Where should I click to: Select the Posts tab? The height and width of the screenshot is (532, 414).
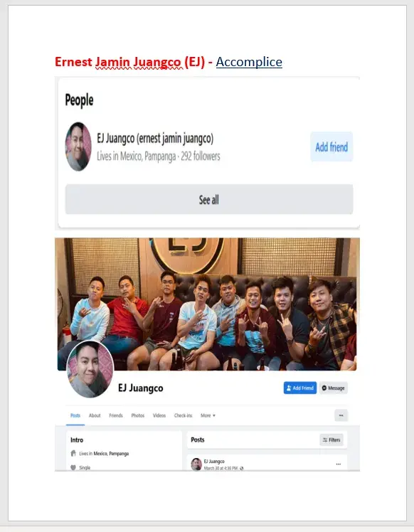pyautogui.click(x=75, y=415)
